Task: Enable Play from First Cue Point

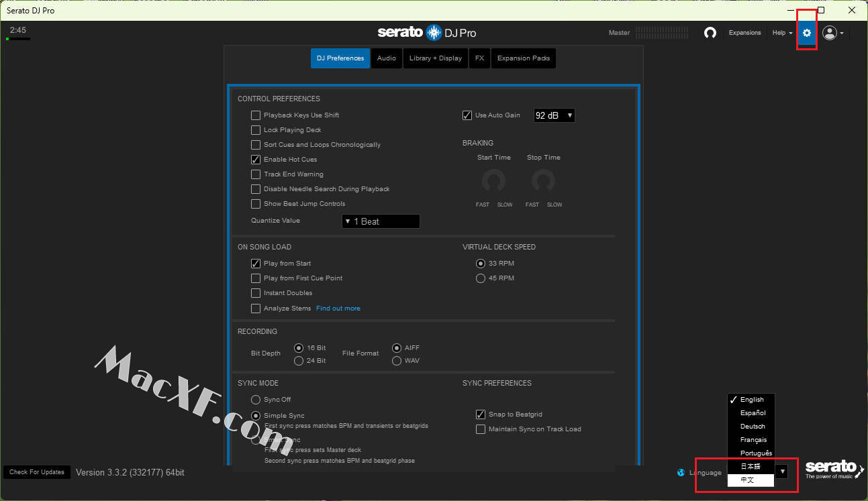Action: click(256, 278)
